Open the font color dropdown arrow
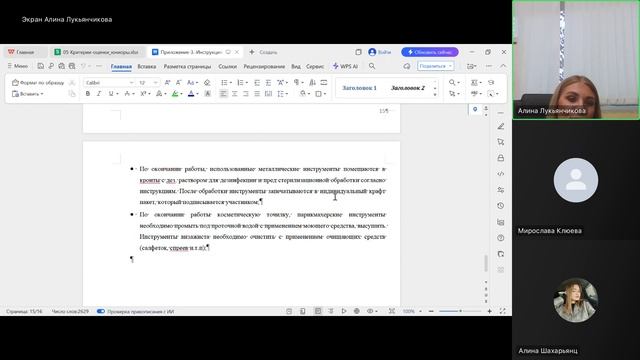The height and width of the screenshot is (360, 640). click(x=197, y=94)
